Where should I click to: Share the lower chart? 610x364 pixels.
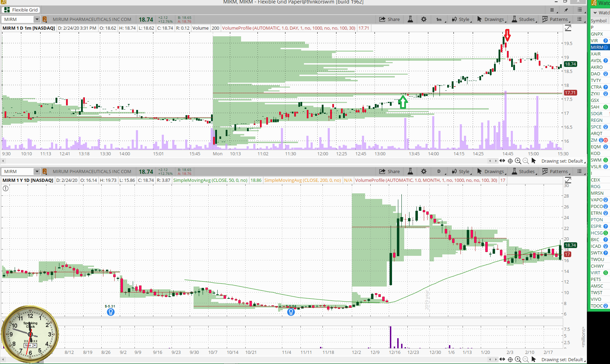click(x=390, y=172)
